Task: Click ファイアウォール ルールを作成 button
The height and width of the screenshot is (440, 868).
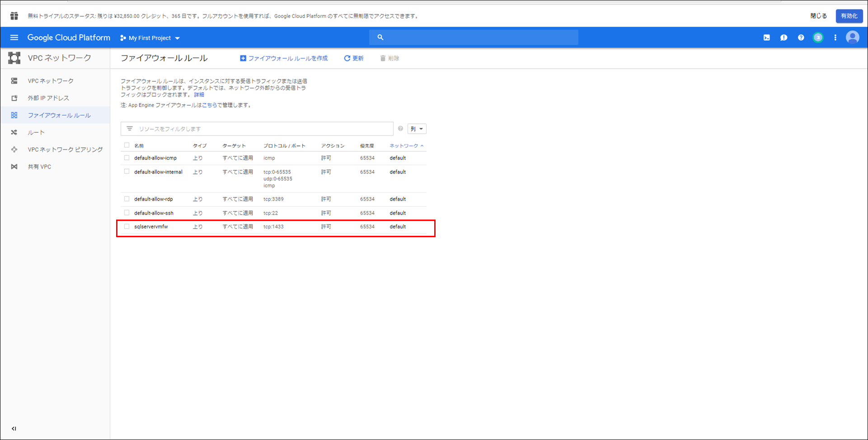Action: [284, 58]
